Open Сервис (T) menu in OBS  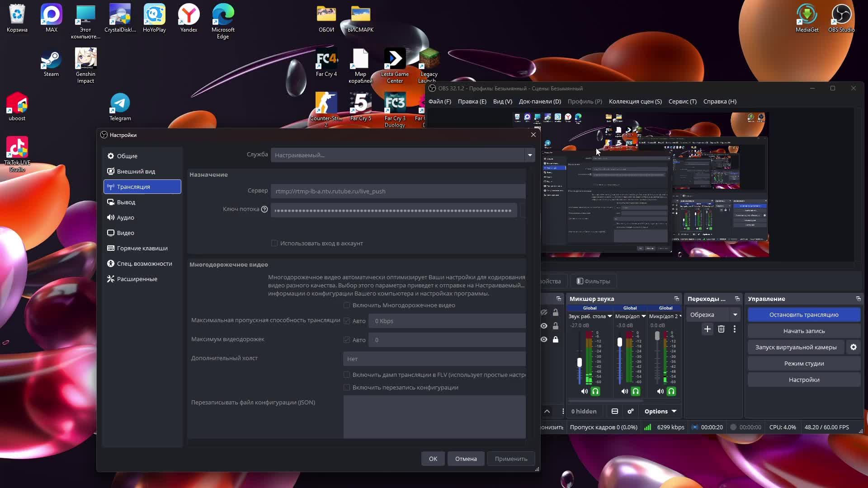[683, 101]
